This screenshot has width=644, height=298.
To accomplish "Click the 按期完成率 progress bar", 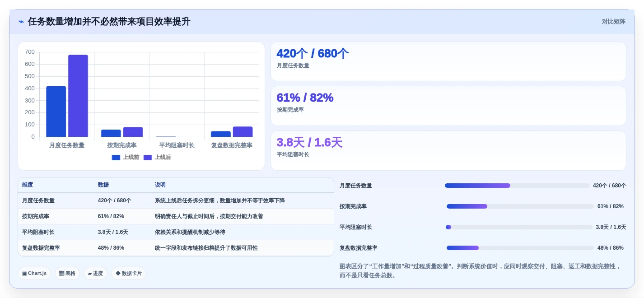I will (x=520, y=206).
